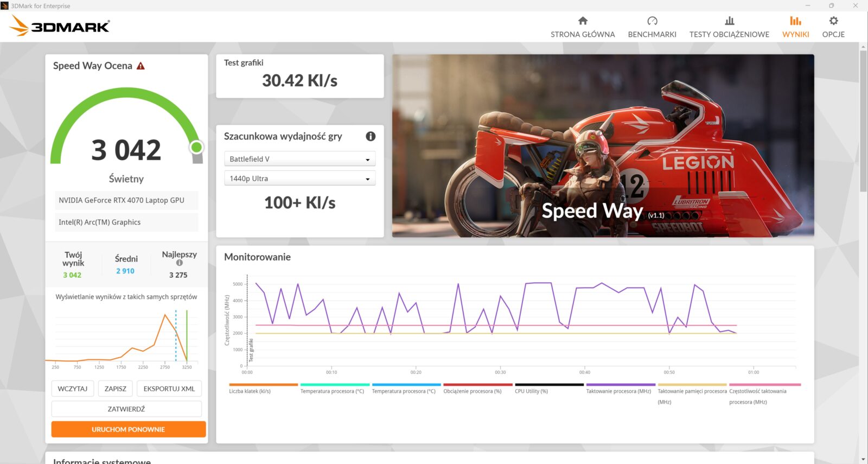Open the 1440p Ultra resolution dropdown
Image resolution: width=868 pixels, height=464 pixels.
(x=299, y=179)
